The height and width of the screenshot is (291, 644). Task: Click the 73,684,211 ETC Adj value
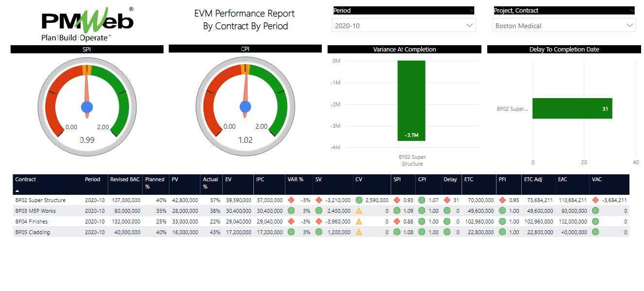(x=540, y=200)
